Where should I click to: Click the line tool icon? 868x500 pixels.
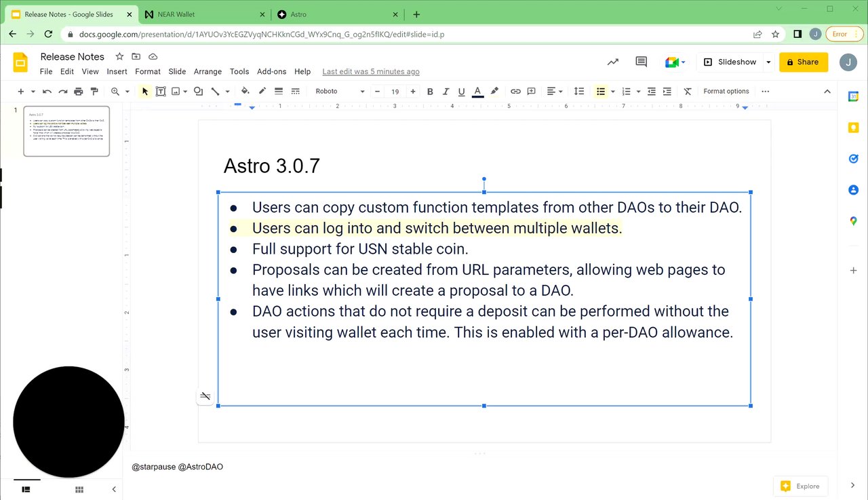(x=215, y=91)
